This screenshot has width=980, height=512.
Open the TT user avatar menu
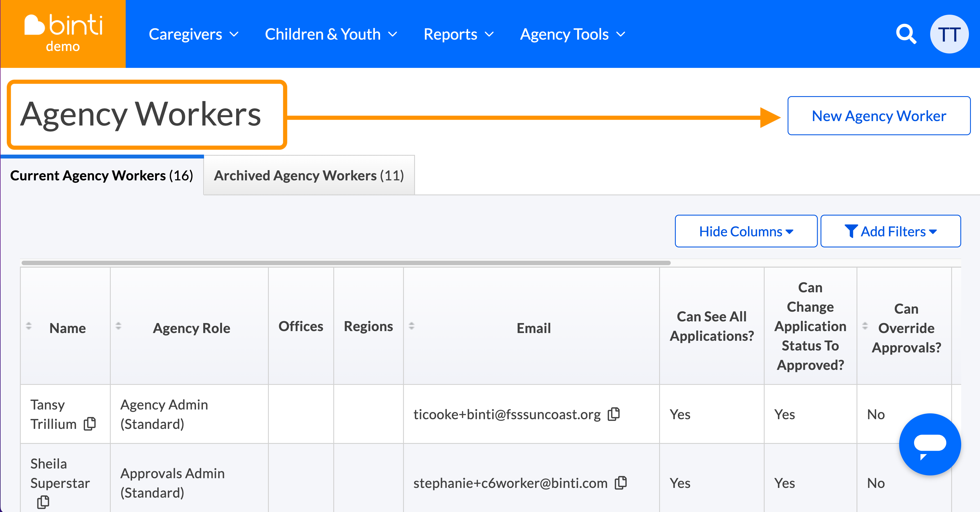(x=949, y=34)
